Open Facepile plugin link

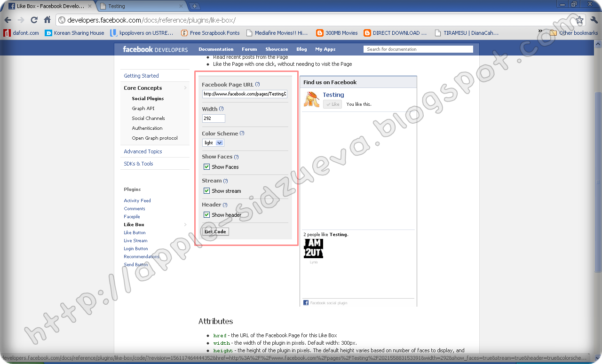(132, 217)
